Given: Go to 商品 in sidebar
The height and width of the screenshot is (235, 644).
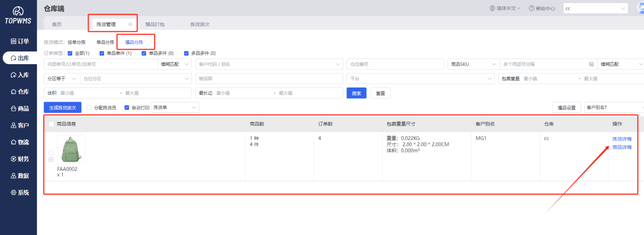Looking at the screenshot, I should (x=13, y=108).
